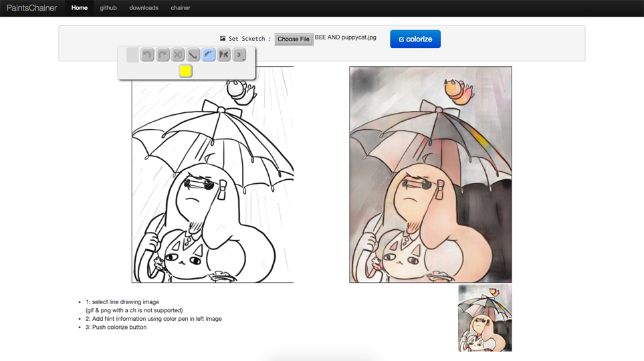
Task: Click the redo arrow in drawing toolbar
Action: [x=163, y=55]
